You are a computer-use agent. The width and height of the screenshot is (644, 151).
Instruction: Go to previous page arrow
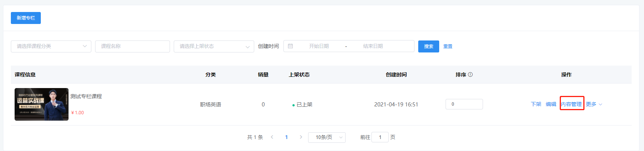click(x=272, y=137)
